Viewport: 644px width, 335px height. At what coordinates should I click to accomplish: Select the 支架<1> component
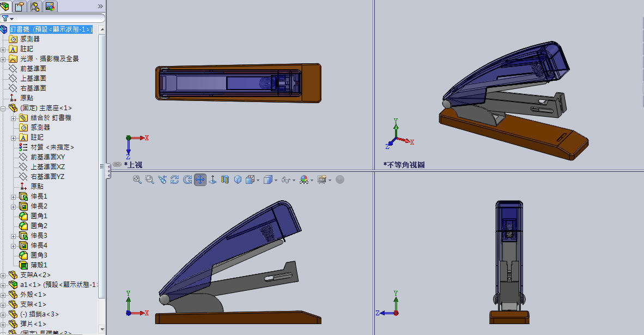pyautogui.click(x=33, y=304)
